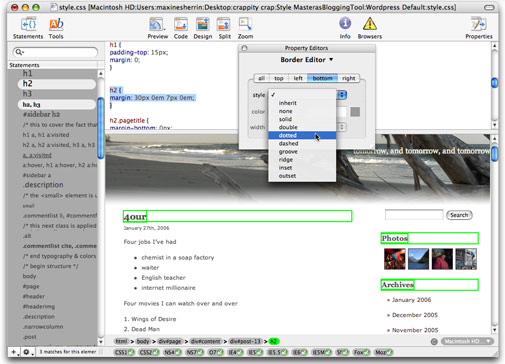This screenshot has width=505, height=364.
Task: Click the gray border color swatch
Action: point(355,112)
